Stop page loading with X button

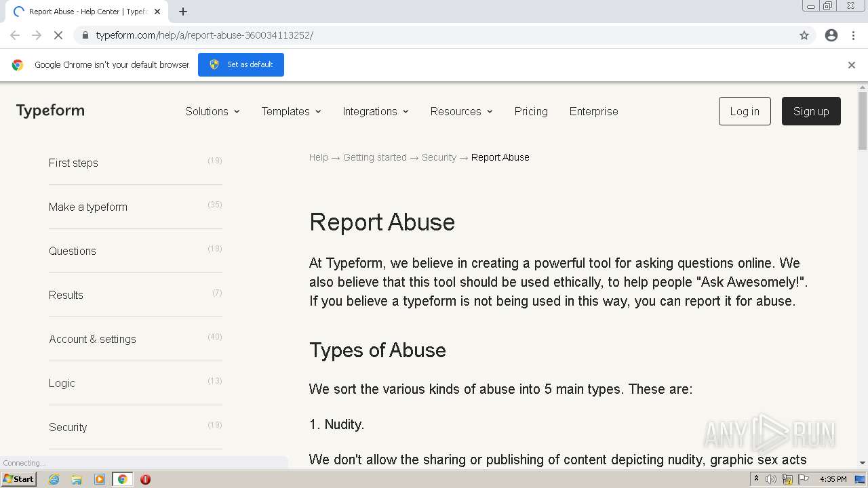tap(58, 35)
